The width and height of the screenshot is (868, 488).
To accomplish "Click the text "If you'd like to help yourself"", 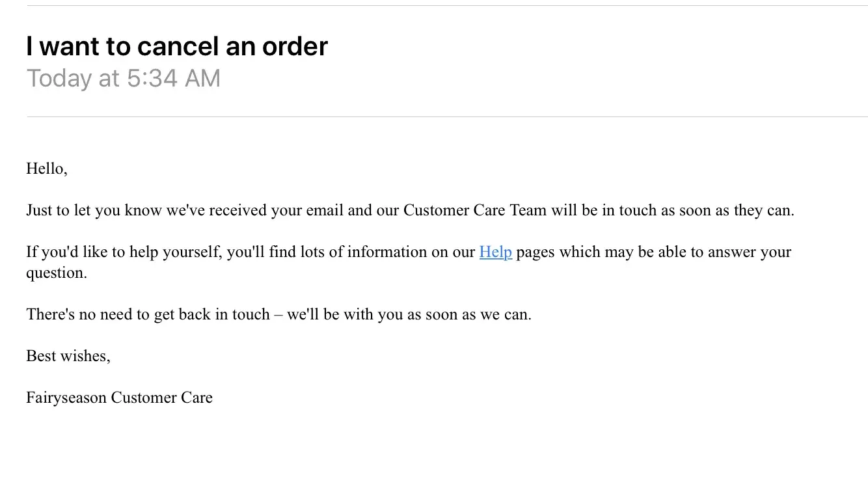I will [x=124, y=252].
